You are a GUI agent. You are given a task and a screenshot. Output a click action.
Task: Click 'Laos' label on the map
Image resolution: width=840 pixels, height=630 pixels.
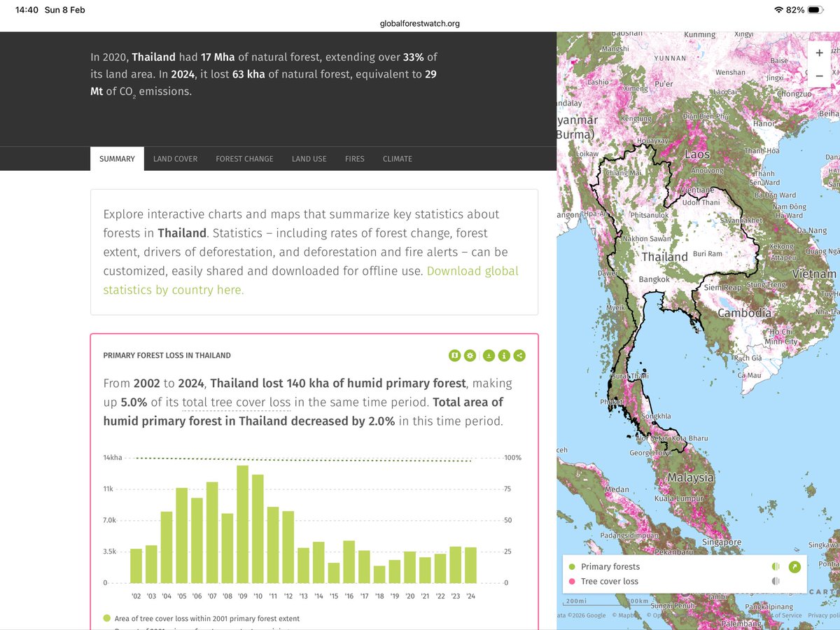[x=697, y=155]
